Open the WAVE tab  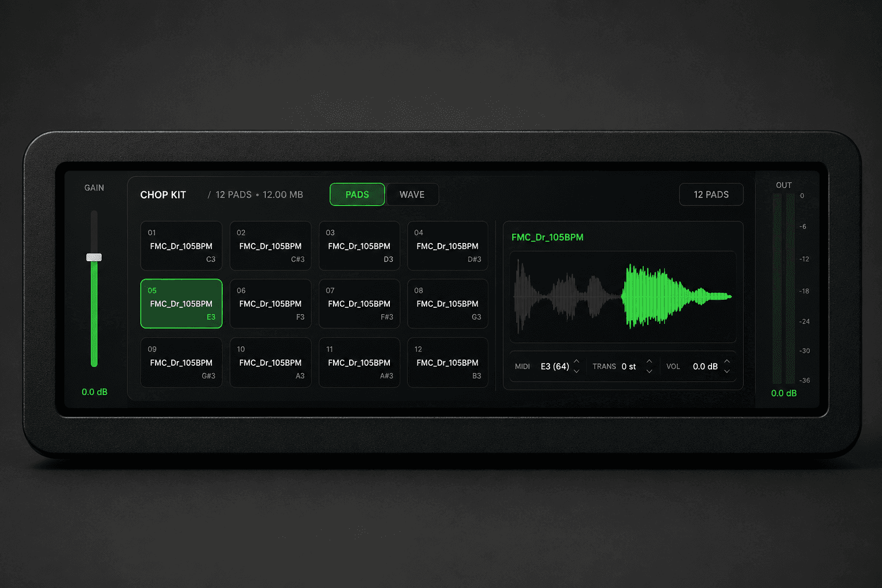pos(412,195)
